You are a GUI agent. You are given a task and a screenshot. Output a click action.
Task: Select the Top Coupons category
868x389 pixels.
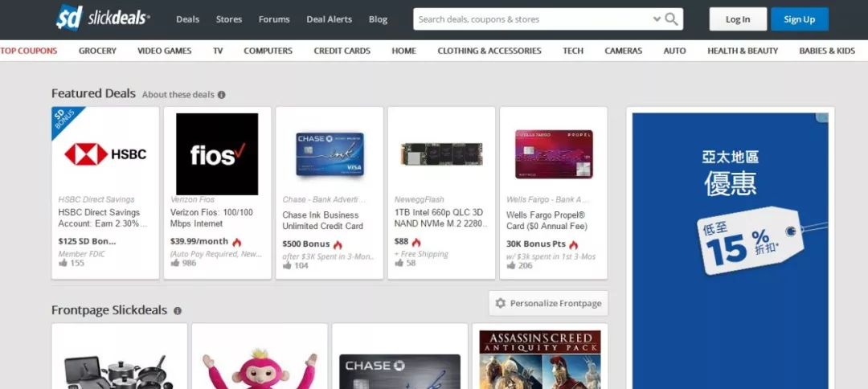tap(29, 51)
